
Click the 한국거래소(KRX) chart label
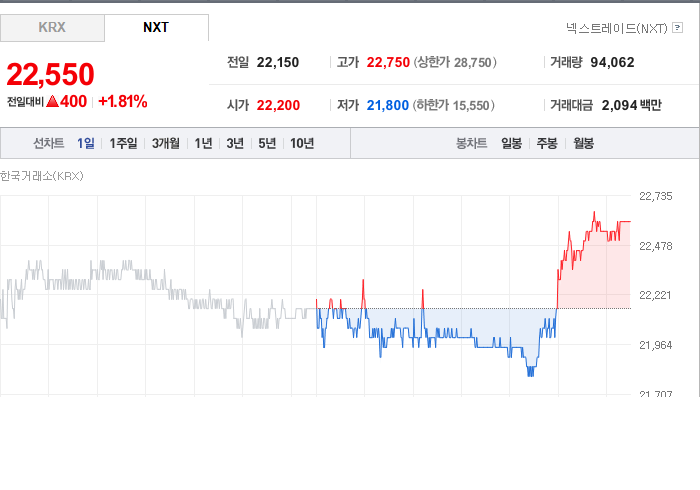coord(42,176)
